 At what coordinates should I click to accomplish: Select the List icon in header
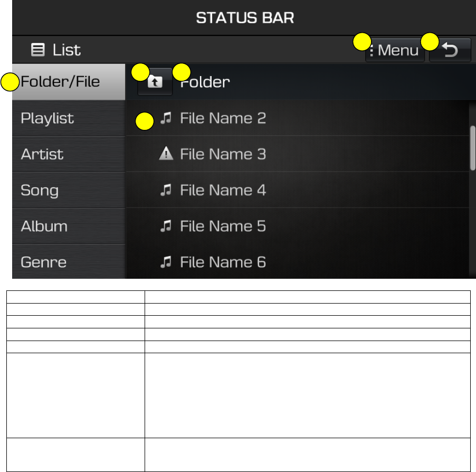point(38,50)
